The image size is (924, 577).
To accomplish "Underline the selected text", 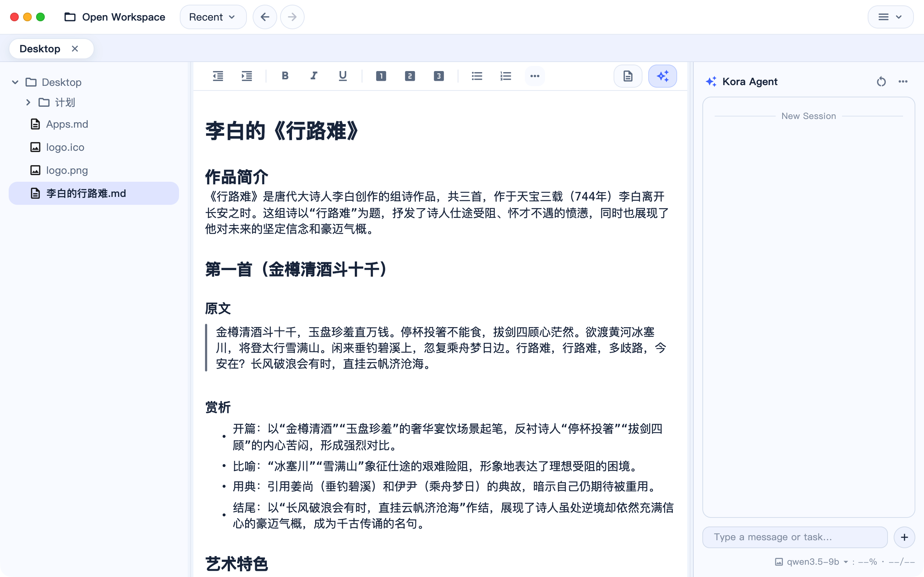I will click(x=342, y=76).
